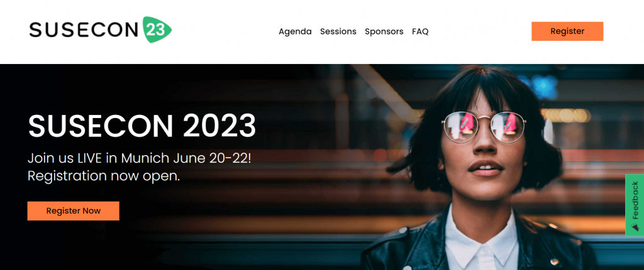644x270 pixels.
Task: Go to the Sessions menu item
Action: 338,31
